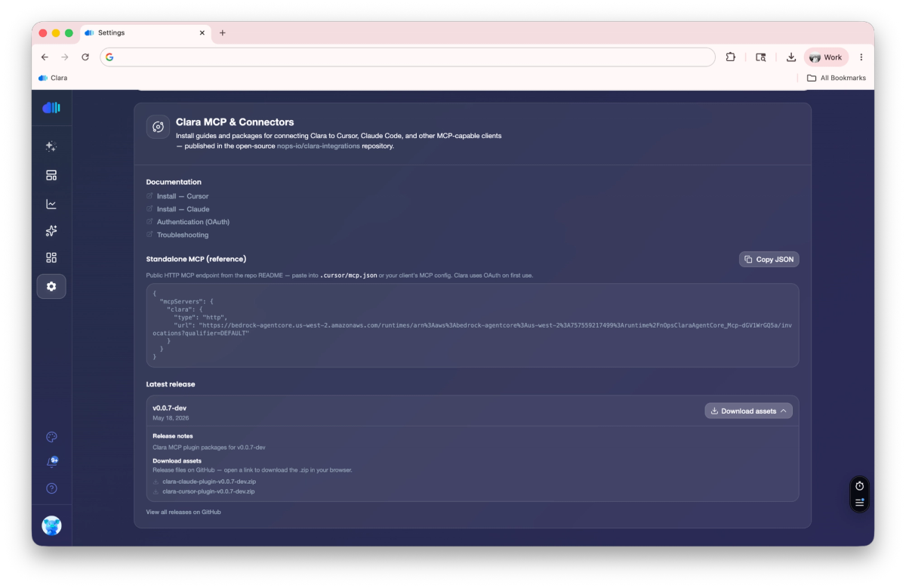Click the browser forward arrow

pyautogui.click(x=65, y=57)
